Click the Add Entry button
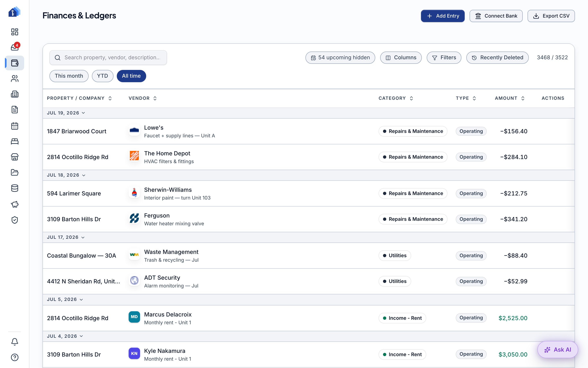Screen dimensions: 588x368 [443, 16]
